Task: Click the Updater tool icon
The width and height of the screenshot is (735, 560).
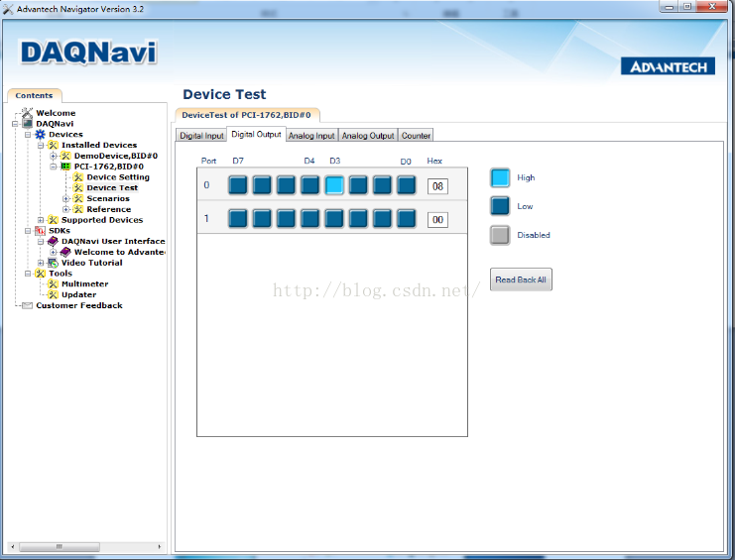Action: pyautogui.click(x=53, y=295)
